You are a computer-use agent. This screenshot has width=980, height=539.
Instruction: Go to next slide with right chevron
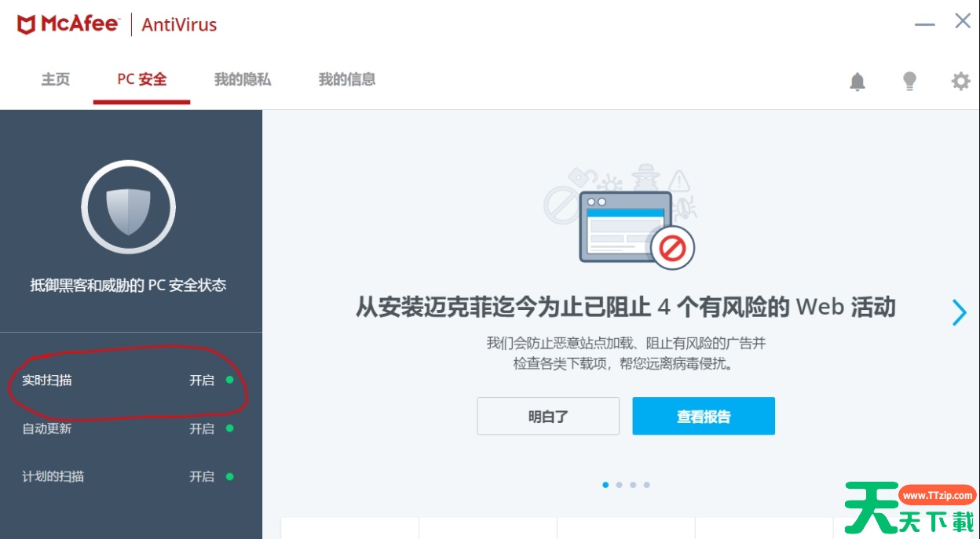[x=959, y=312]
